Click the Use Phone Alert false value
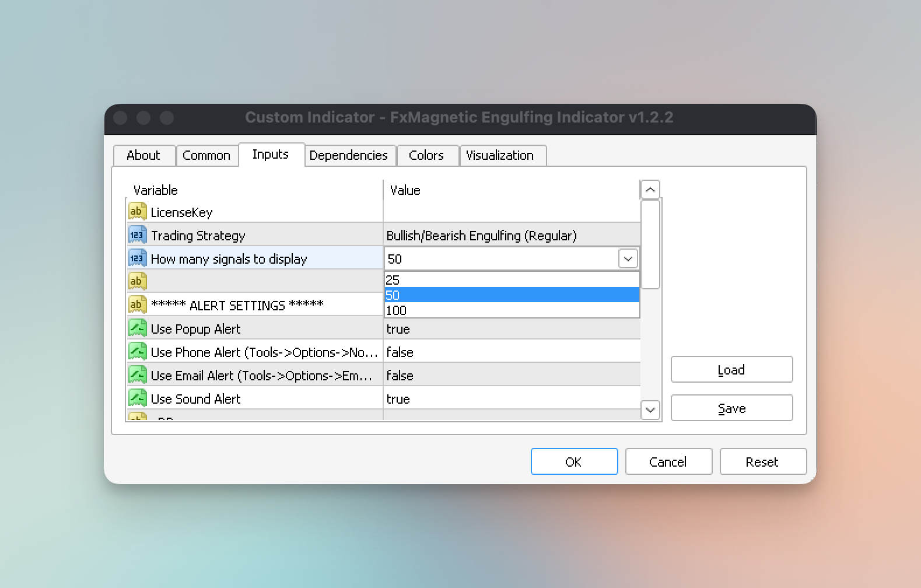Screen dimensions: 921x588 (x=400, y=352)
